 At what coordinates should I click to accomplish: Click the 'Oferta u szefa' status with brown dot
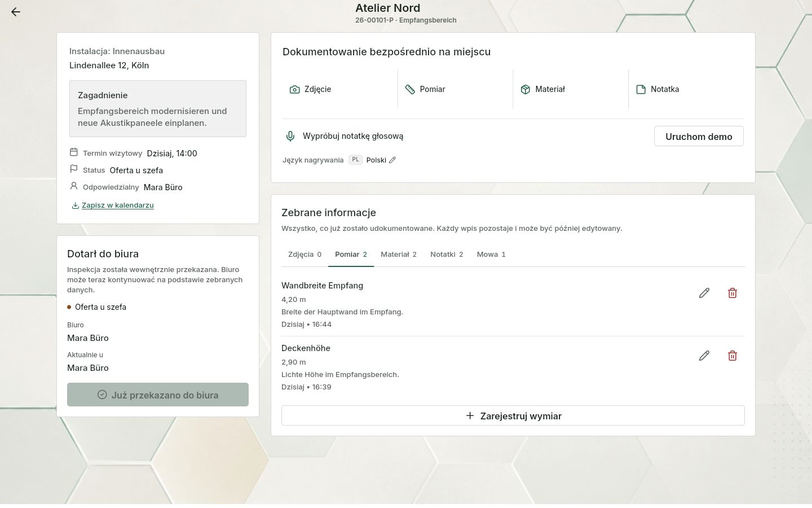pos(96,307)
